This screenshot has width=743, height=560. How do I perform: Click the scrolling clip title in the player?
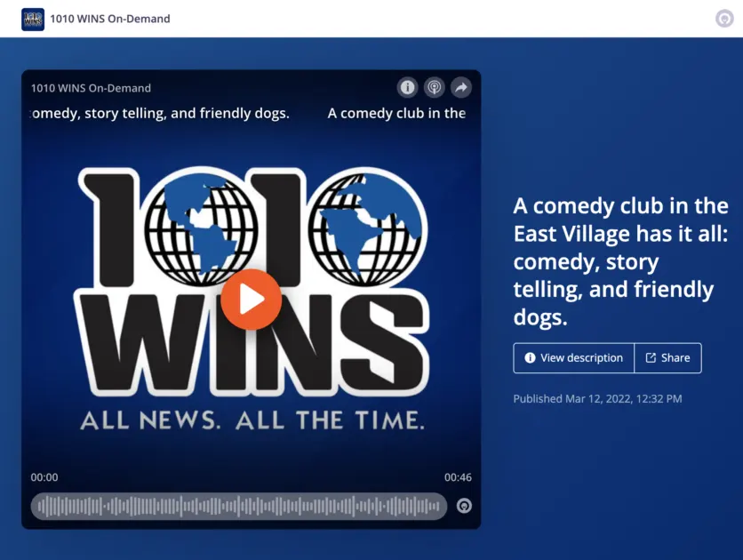249,114
